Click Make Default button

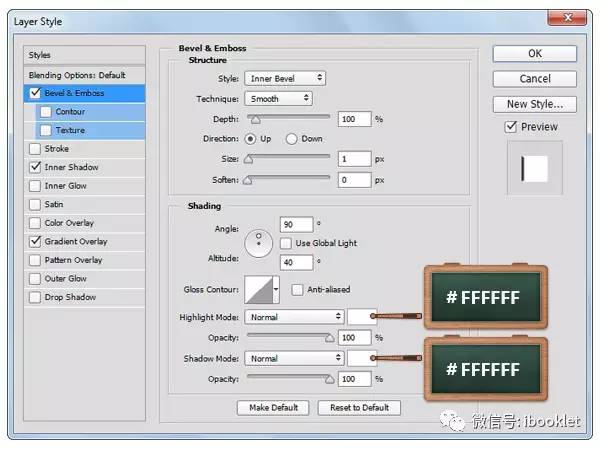273,408
